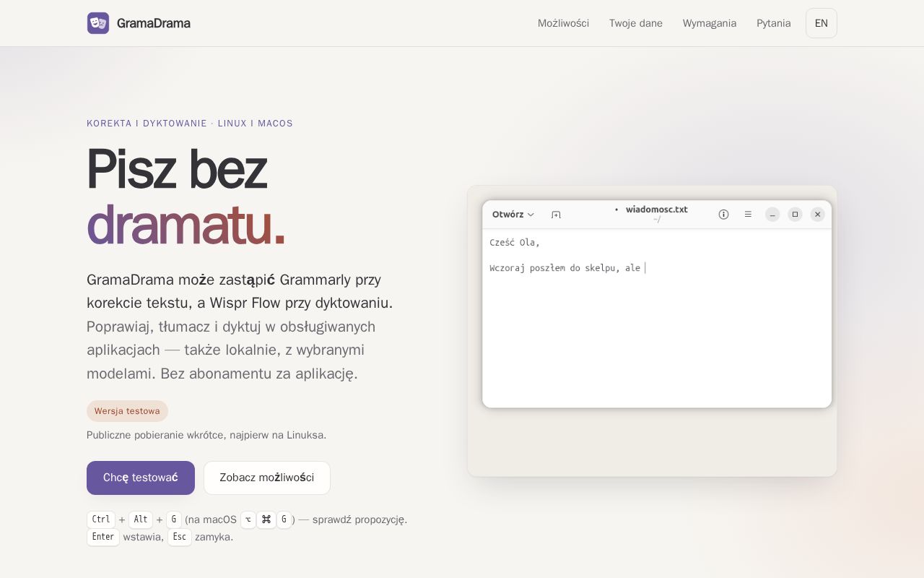Screen dimensions: 924x578
Task: Go to the Twoje dane section
Action: coord(636,23)
